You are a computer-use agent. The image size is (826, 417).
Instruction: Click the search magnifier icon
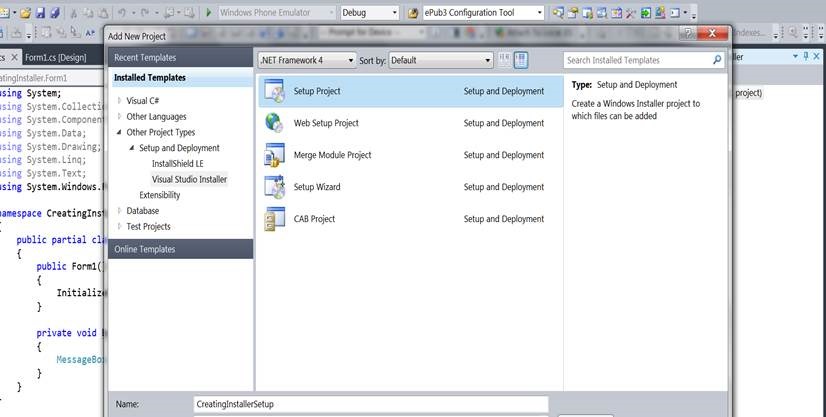click(x=717, y=60)
